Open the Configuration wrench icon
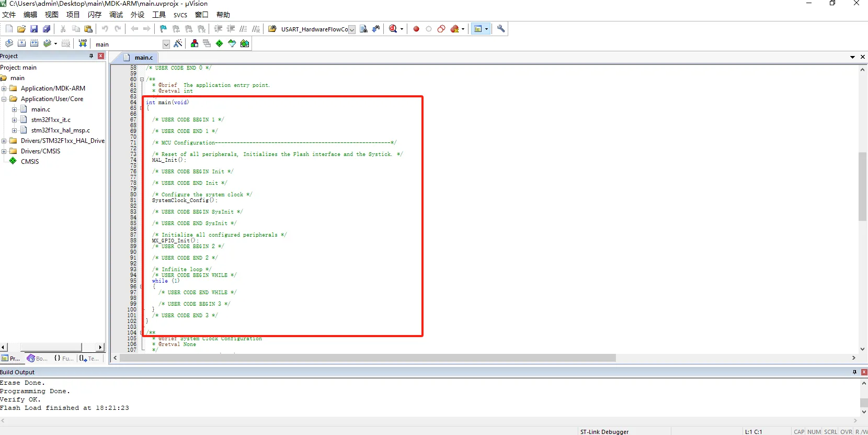868x435 pixels. pos(501,29)
